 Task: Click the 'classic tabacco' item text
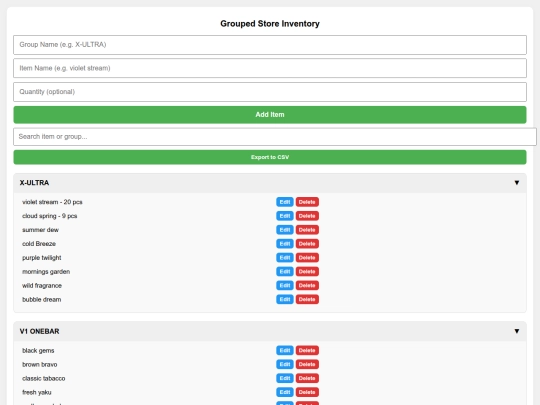tap(43, 378)
